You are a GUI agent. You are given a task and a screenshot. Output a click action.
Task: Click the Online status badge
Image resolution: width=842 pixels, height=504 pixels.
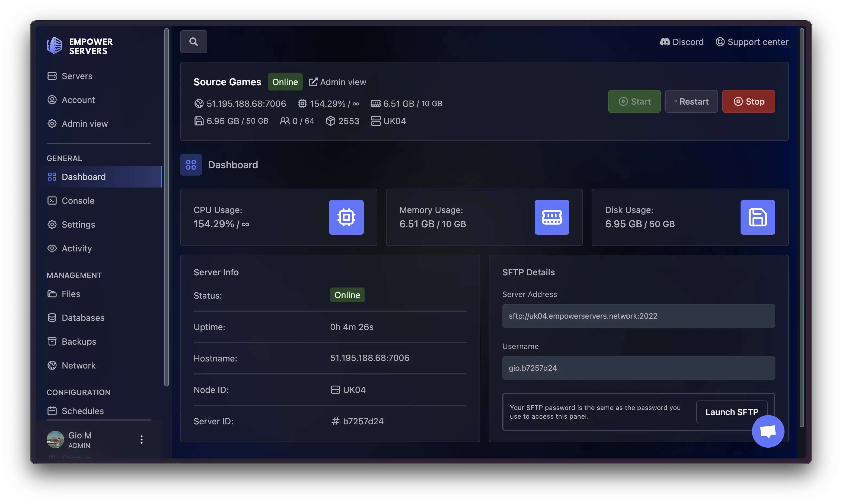click(x=285, y=82)
